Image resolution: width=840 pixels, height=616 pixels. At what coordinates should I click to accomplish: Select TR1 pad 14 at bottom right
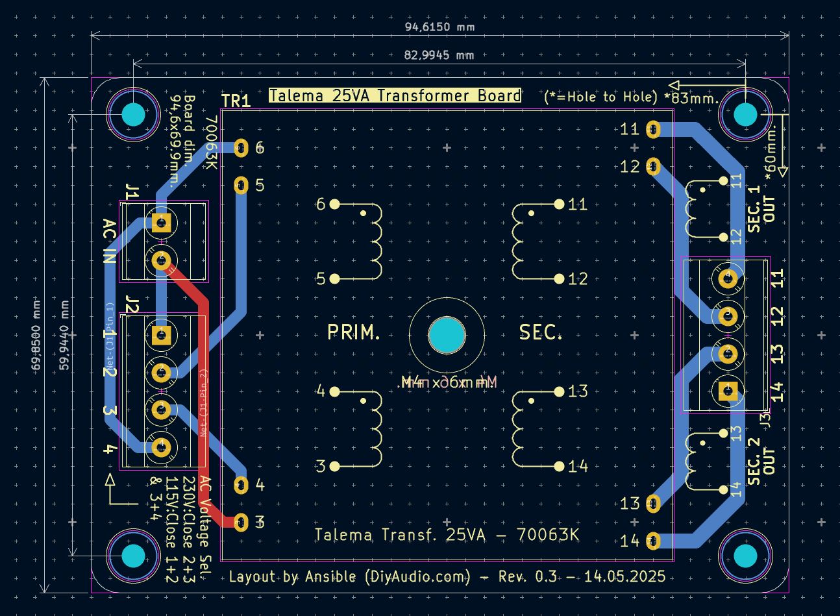(x=654, y=541)
